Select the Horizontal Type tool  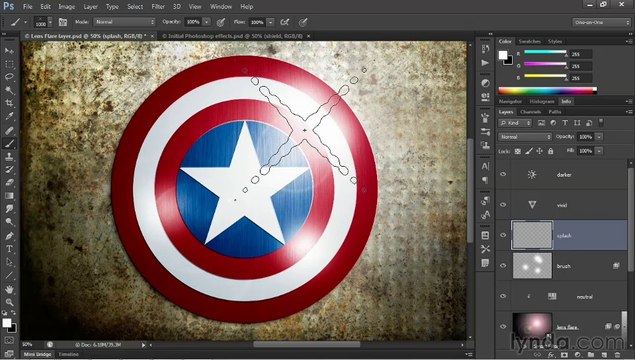coord(9,249)
